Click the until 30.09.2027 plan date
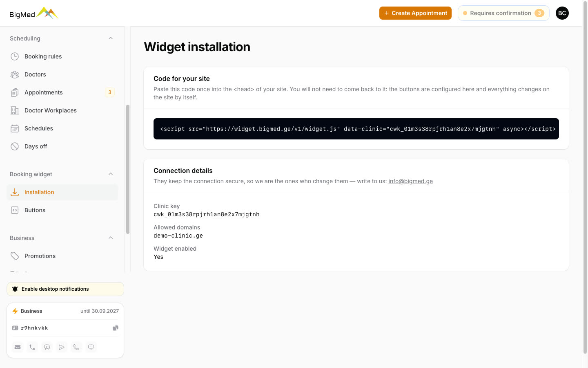Viewport: 588px width, 368px height. [100, 311]
